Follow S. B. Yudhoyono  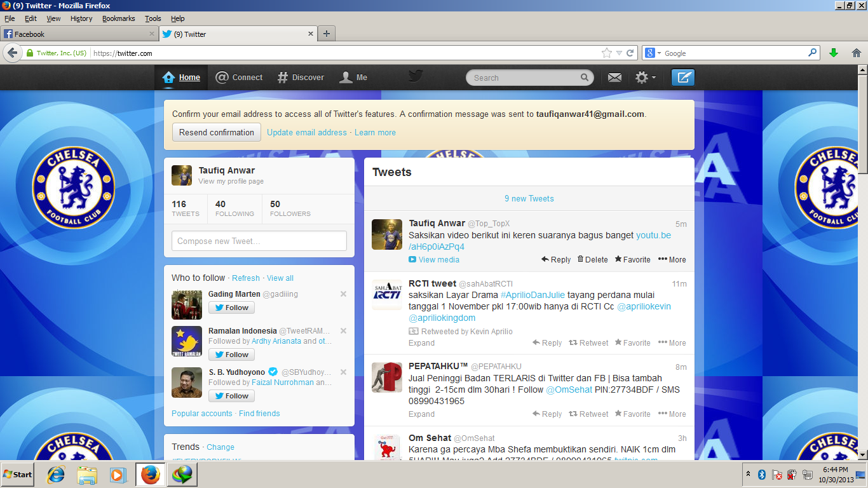231,396
